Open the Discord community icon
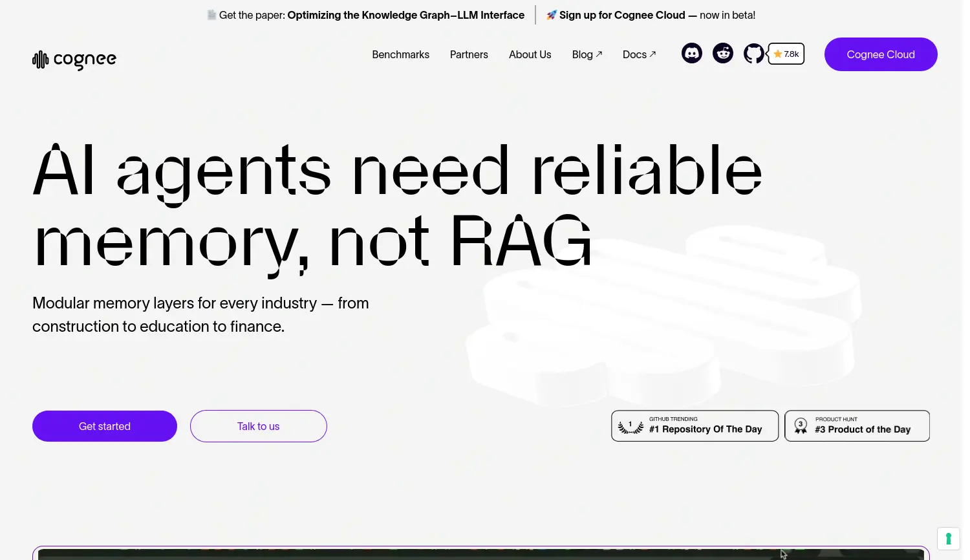The image size is (970, 560). 692,53
